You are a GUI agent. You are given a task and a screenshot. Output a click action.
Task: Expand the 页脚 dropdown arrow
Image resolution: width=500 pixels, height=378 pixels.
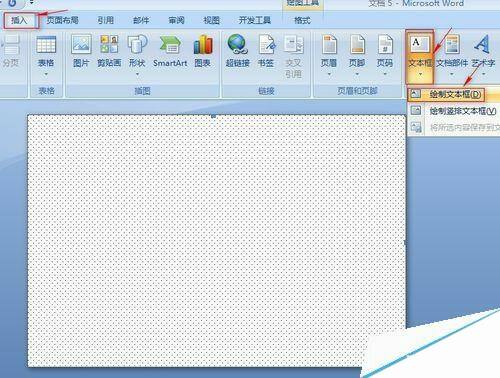[357, 74]
